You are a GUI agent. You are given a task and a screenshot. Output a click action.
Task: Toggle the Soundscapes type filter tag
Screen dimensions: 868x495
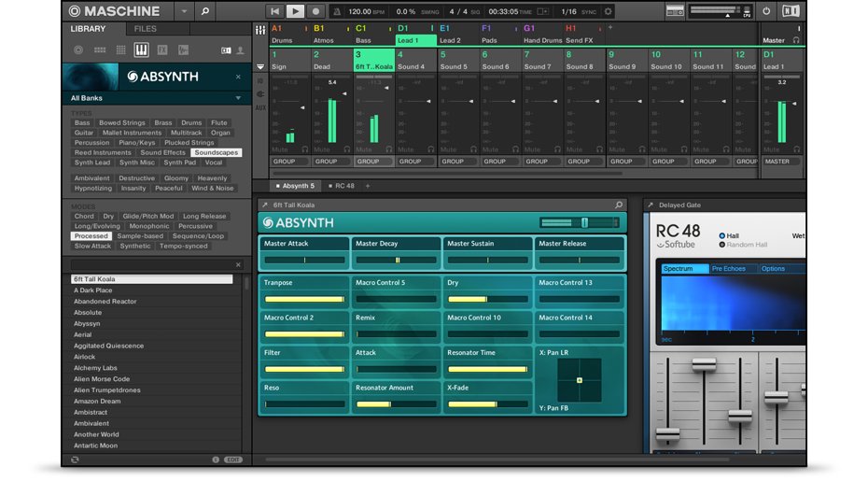coord(216,152)
